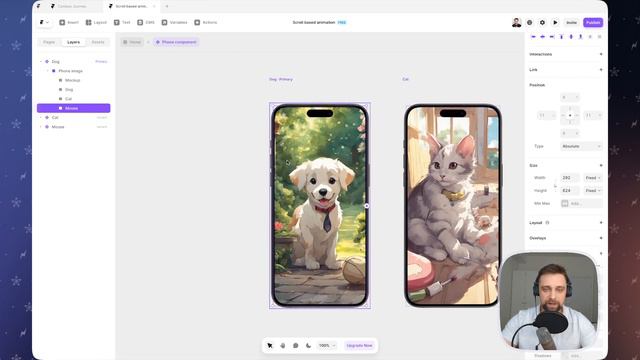
Task: Open the Actions tool in toolbar
Action: 206,22
